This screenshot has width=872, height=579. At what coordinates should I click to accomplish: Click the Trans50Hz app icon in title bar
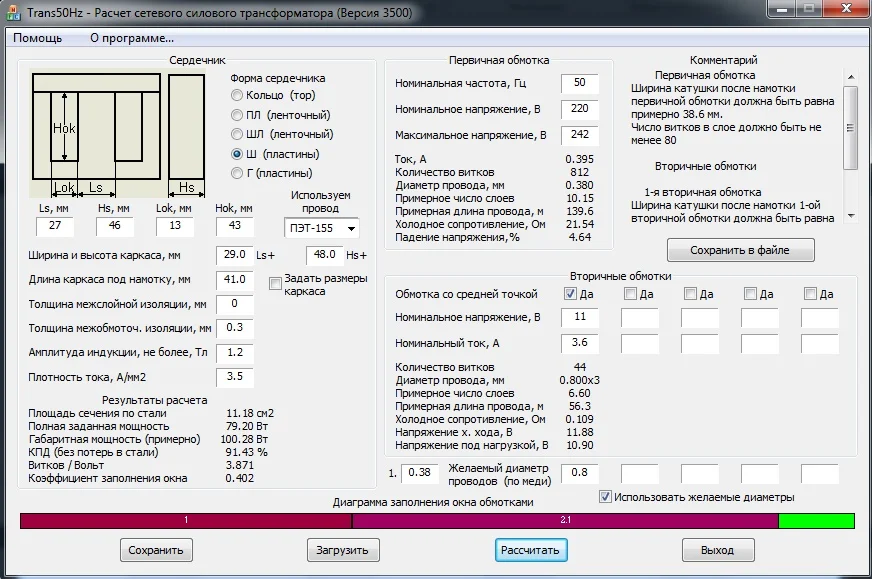pos(12,12)
